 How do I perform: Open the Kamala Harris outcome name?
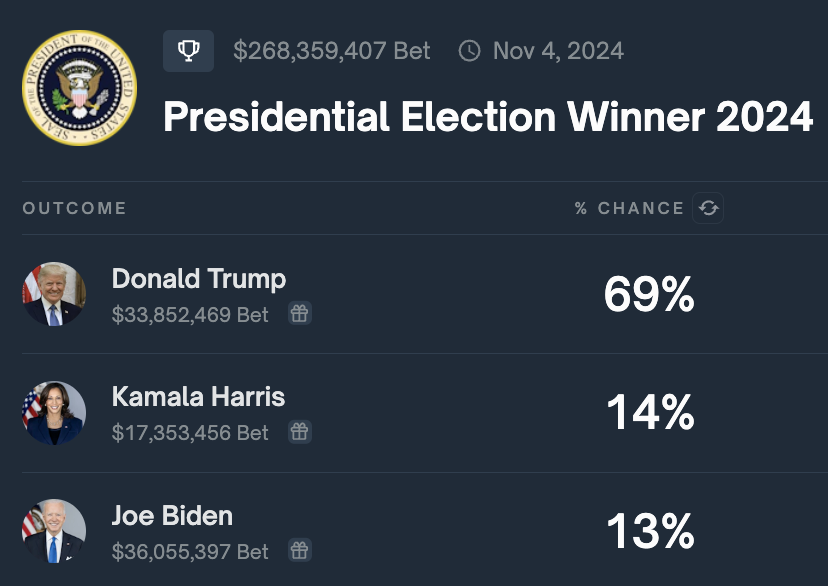pyautogui.click(x=198, y=397)
